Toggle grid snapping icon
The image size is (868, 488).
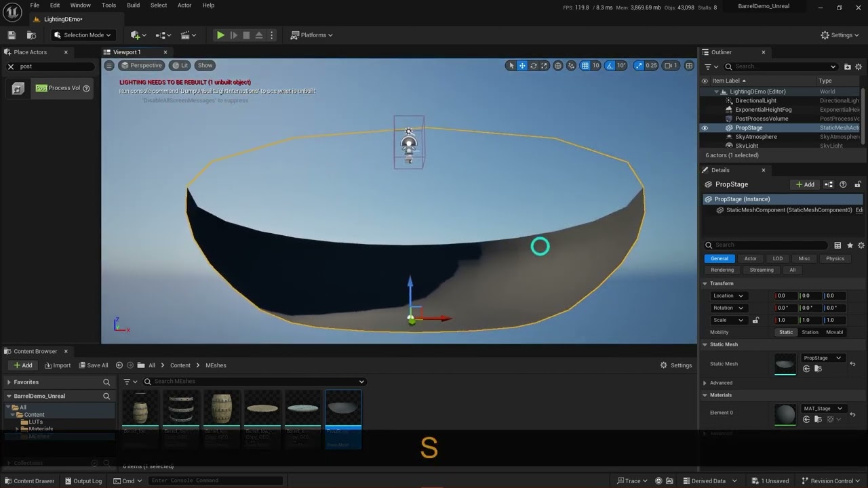click(x=586, y=66)
